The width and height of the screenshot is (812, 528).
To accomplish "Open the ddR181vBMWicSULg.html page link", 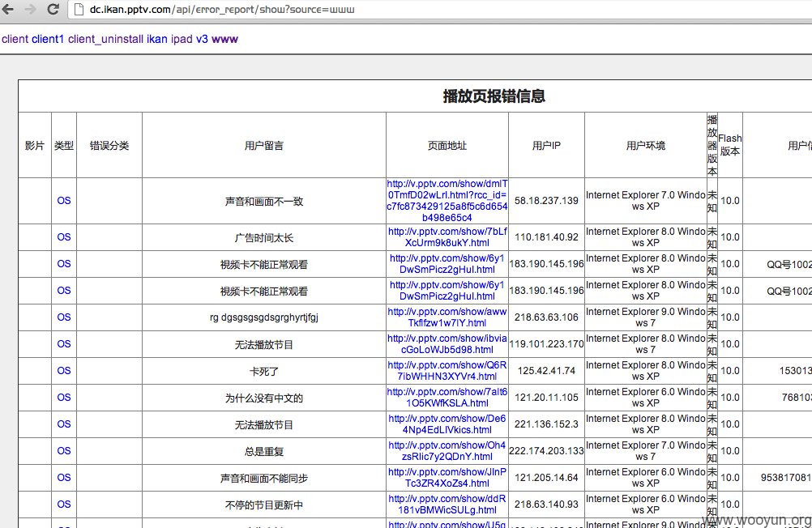I will [x=447, y=505].
